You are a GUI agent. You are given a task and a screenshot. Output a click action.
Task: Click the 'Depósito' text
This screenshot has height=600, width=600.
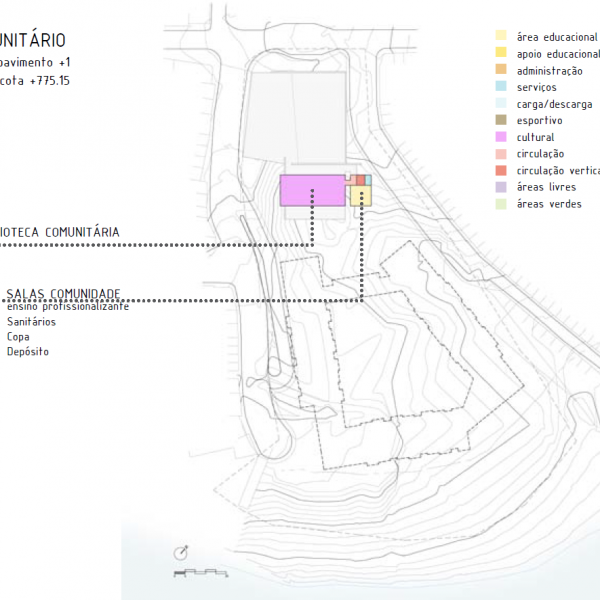(28, 351)
